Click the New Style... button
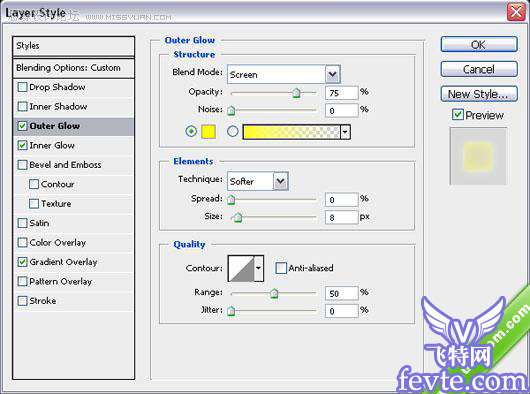The width and height of the screenshot is (530, 394). point(479,94)
